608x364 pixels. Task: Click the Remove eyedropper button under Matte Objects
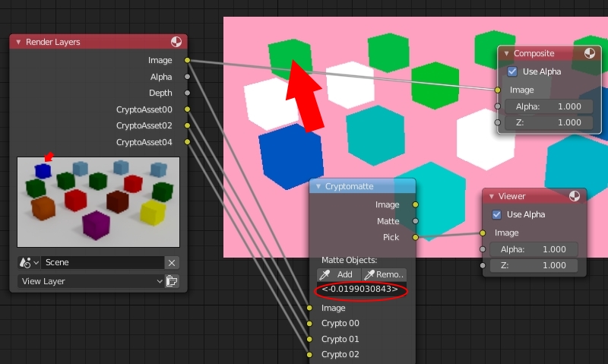pos(385,274)
